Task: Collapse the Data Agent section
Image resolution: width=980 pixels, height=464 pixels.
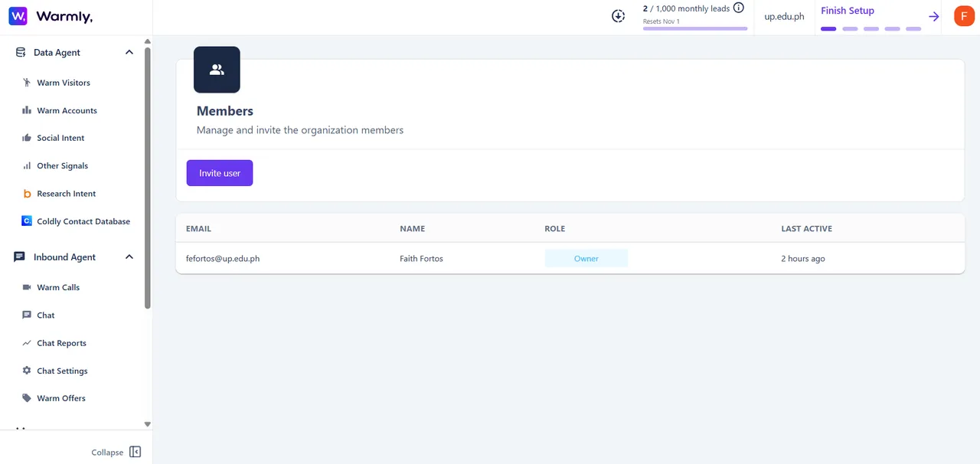Action: (x=129, y=52)
